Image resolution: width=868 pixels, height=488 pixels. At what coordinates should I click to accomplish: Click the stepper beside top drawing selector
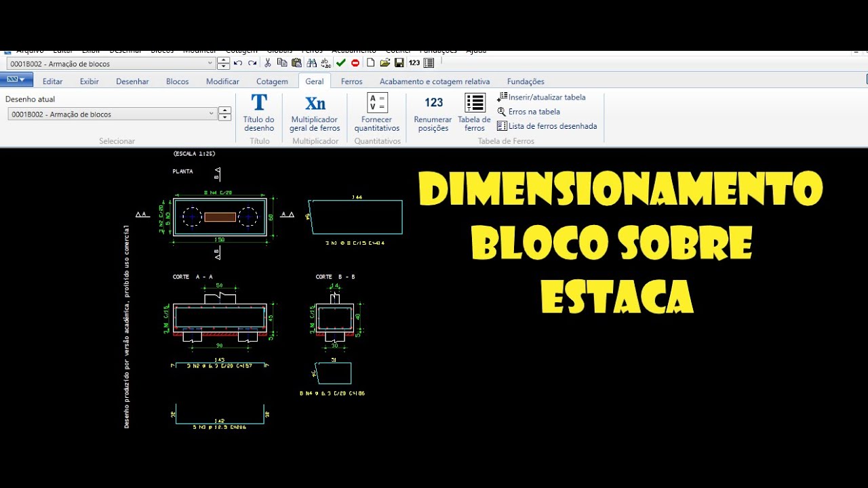pos(224,63)
